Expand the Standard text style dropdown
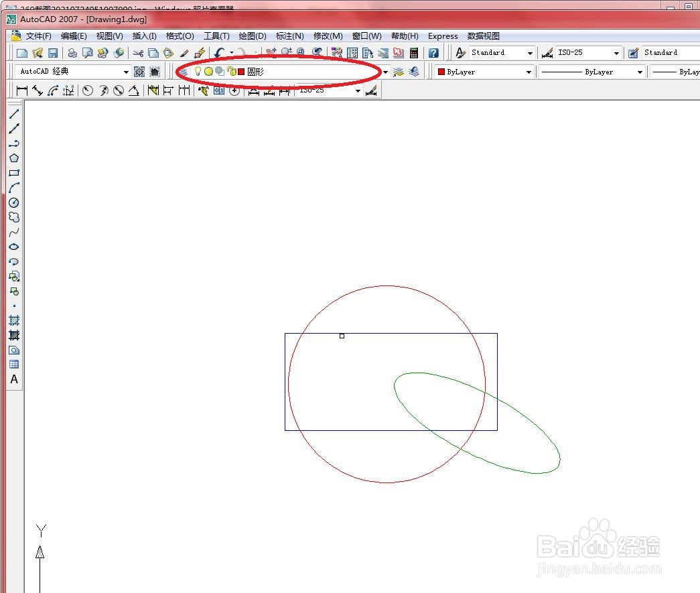Viewport: 700px width, 593px height. click(x=530, y=53)
